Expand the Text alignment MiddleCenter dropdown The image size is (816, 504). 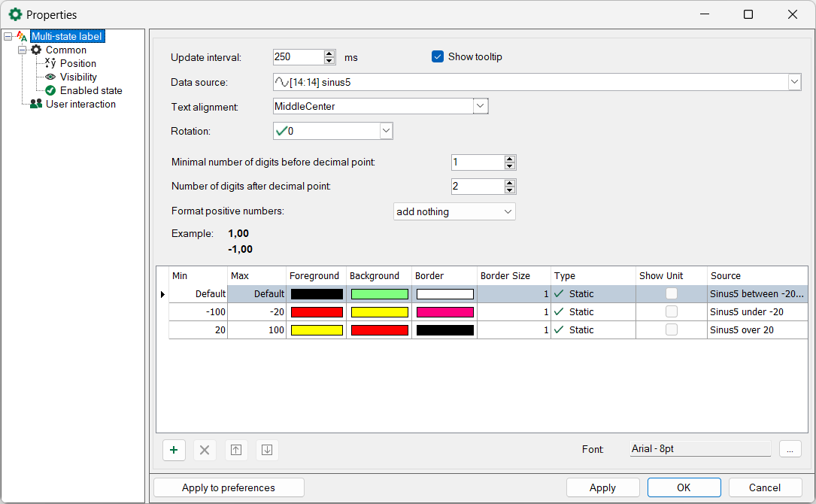[481, 106]
